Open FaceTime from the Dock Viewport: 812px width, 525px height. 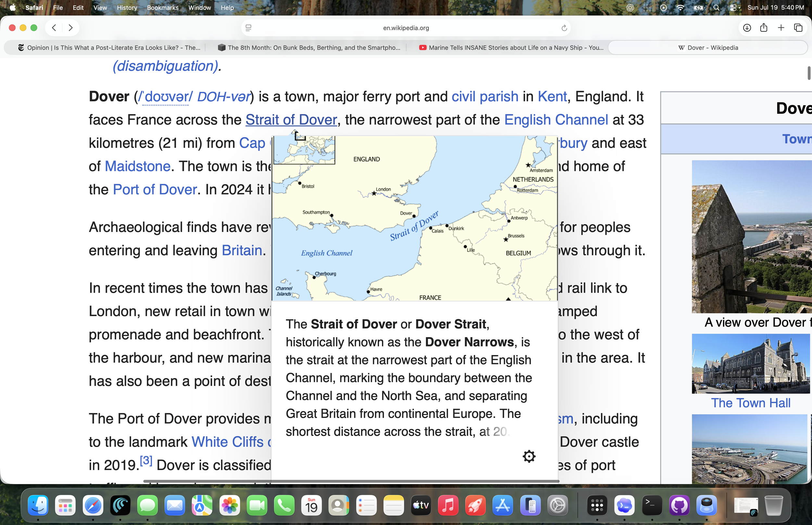257,505
